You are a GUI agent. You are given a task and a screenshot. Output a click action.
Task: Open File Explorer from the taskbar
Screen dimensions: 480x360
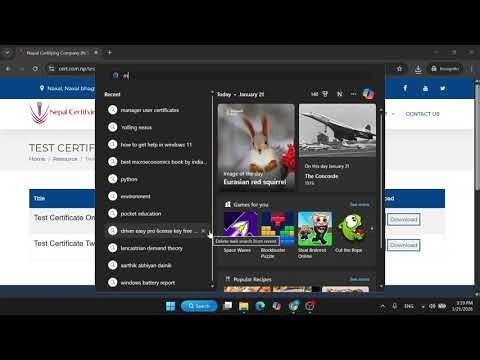244,306
